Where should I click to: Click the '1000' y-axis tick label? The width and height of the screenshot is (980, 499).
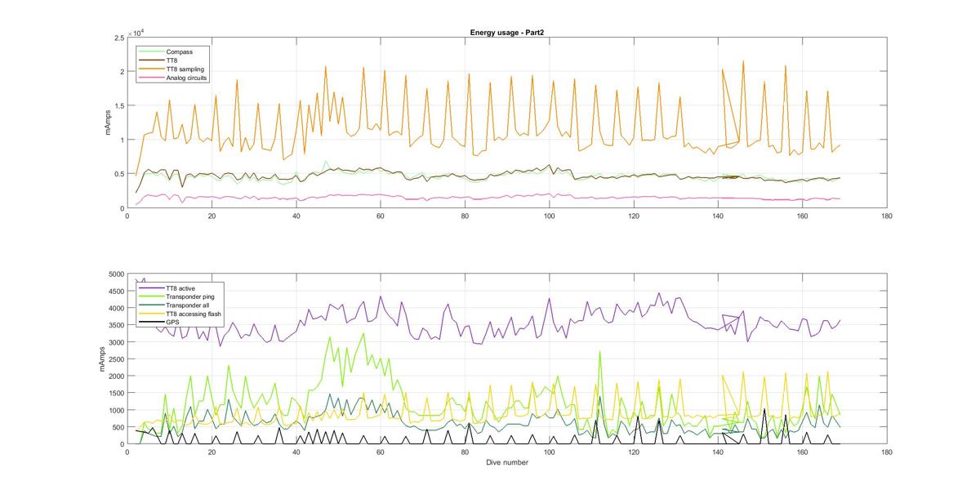pyautogui.click(x=115, y=411)
